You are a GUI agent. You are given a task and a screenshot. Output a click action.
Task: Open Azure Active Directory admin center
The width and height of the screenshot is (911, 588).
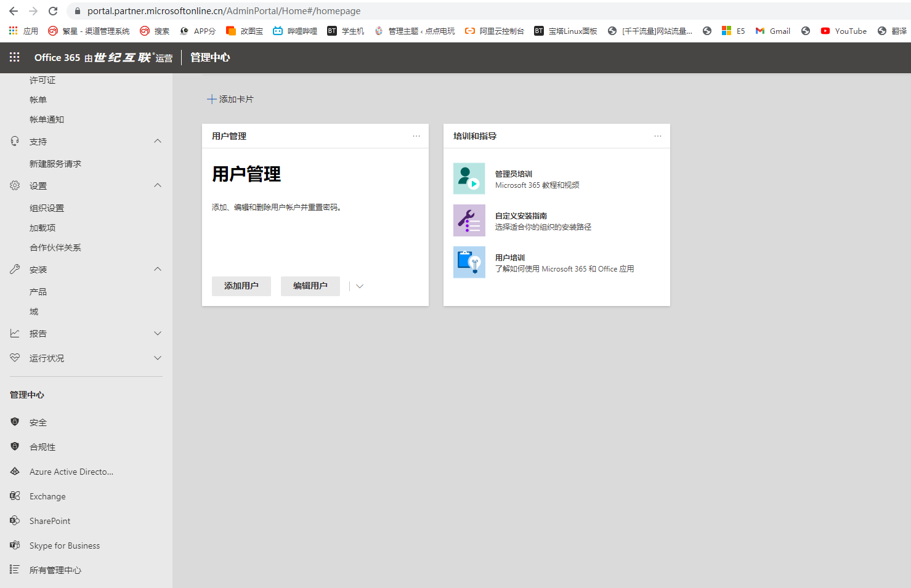[x=71, y=472]
